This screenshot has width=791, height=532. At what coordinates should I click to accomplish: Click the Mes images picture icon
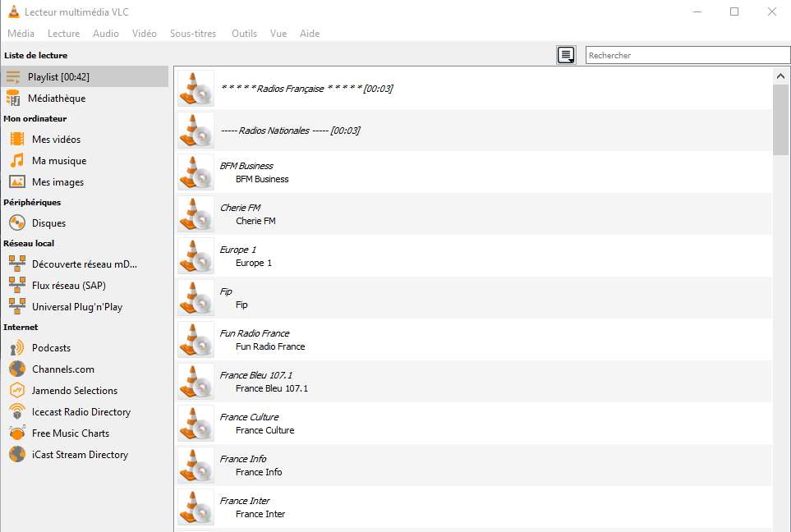[x=17, y=182]
